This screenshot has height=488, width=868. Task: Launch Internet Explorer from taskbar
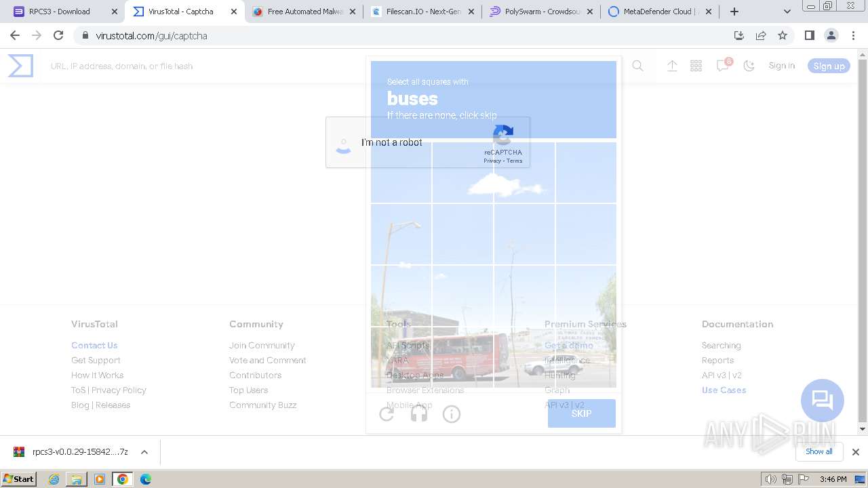pyautogui.click(x=54, y=479)
